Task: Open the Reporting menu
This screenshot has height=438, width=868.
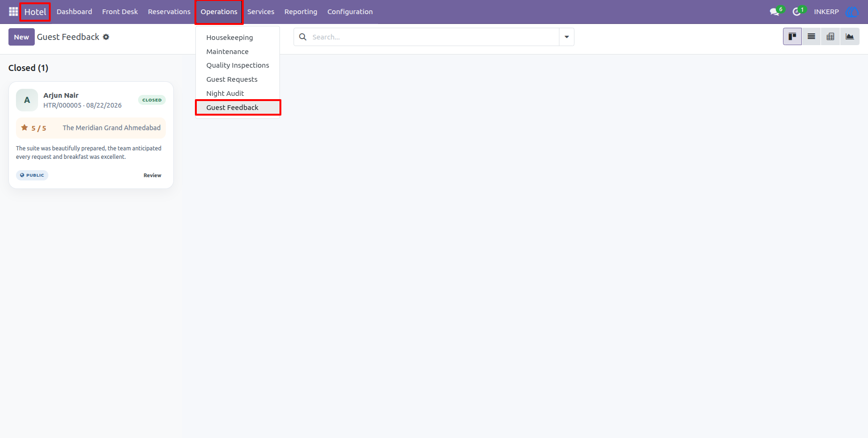Action: [301, 12]
